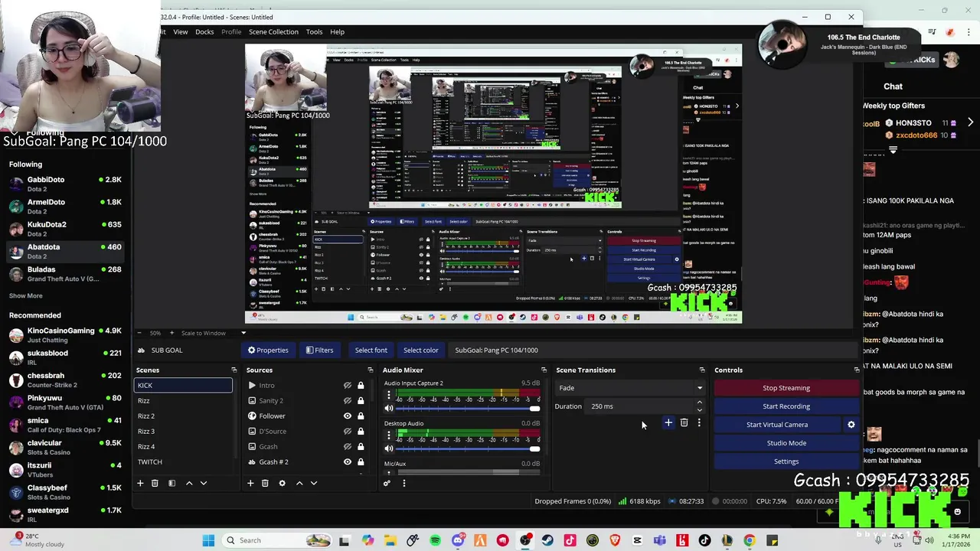Move selected scene down with arrow icon
980x551 pixels.
pyautogui.click(x=204, y=483)
